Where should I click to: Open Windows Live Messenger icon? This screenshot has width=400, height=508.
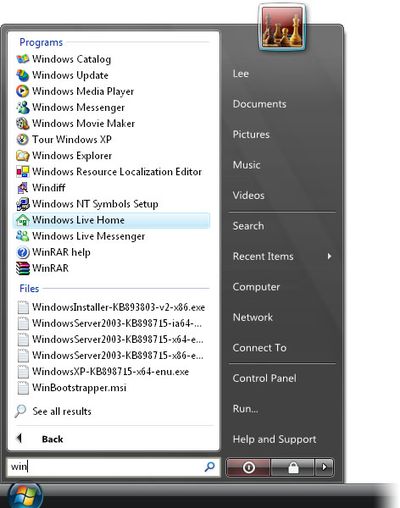[x=23, y=236]
